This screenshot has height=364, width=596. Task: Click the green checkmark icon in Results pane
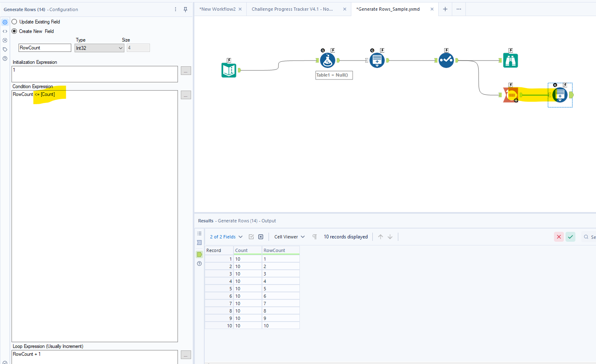(x=570, y=237)
